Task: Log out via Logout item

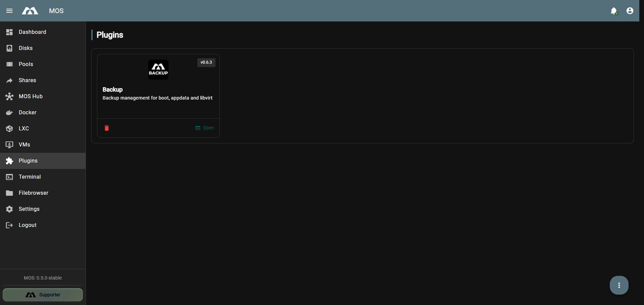Action: tap(43, 225)
